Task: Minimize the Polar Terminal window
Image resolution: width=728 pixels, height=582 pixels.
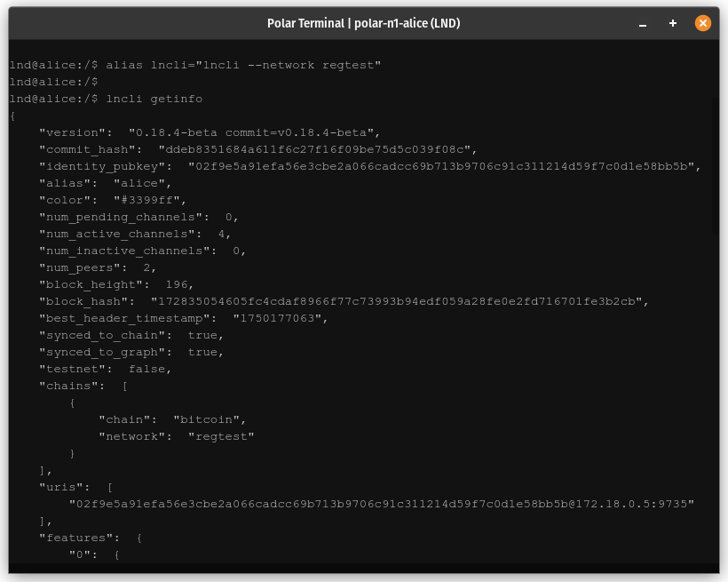Action: click(x=643, y=24)
